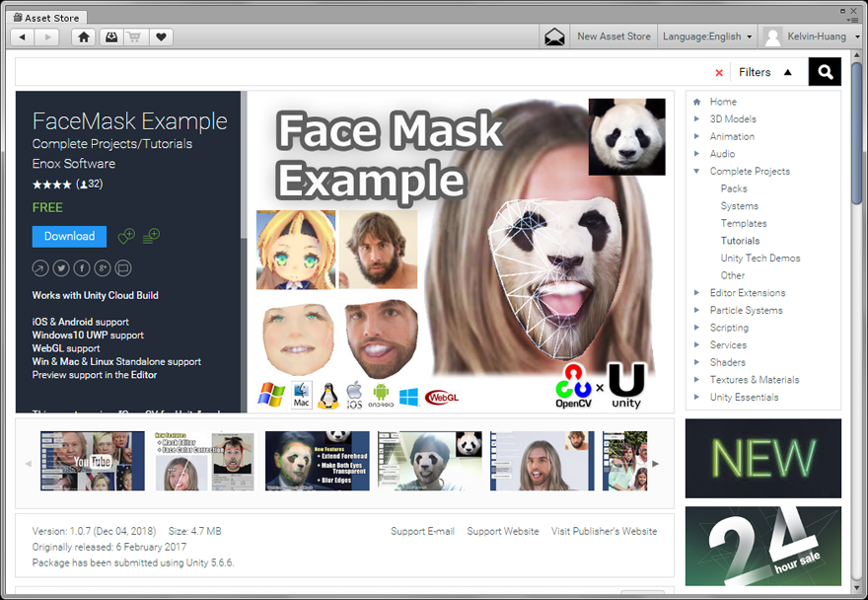
Task: Share asset on Facebook
Action: pos(81,268)
